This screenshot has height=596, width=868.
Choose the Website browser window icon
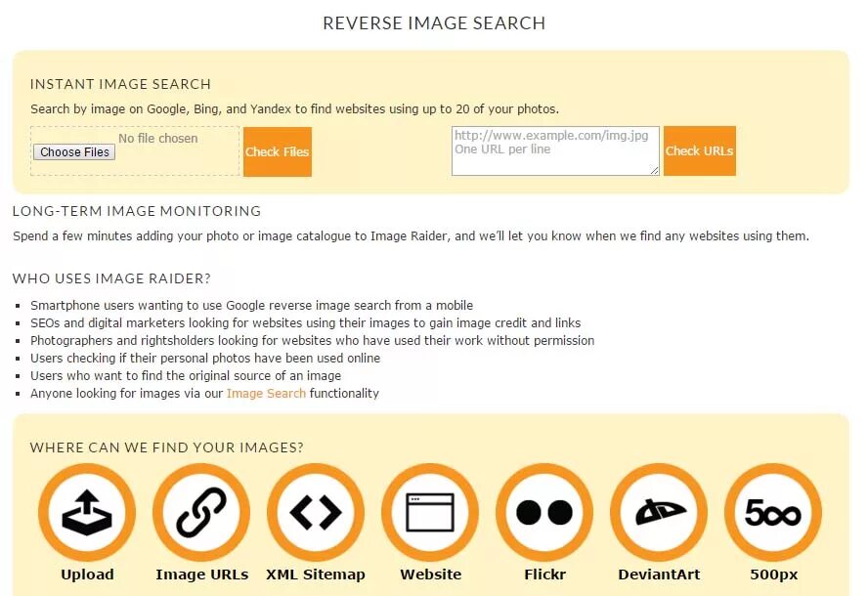[x=430, y=512]
